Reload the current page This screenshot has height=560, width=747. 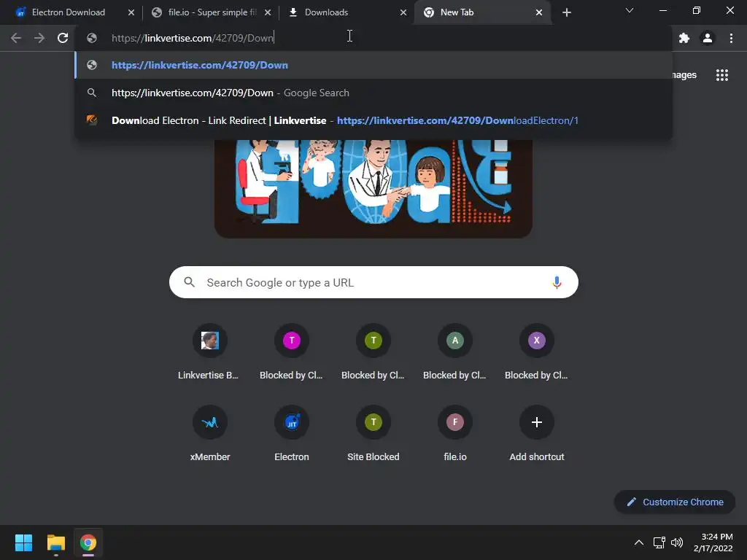63,38
